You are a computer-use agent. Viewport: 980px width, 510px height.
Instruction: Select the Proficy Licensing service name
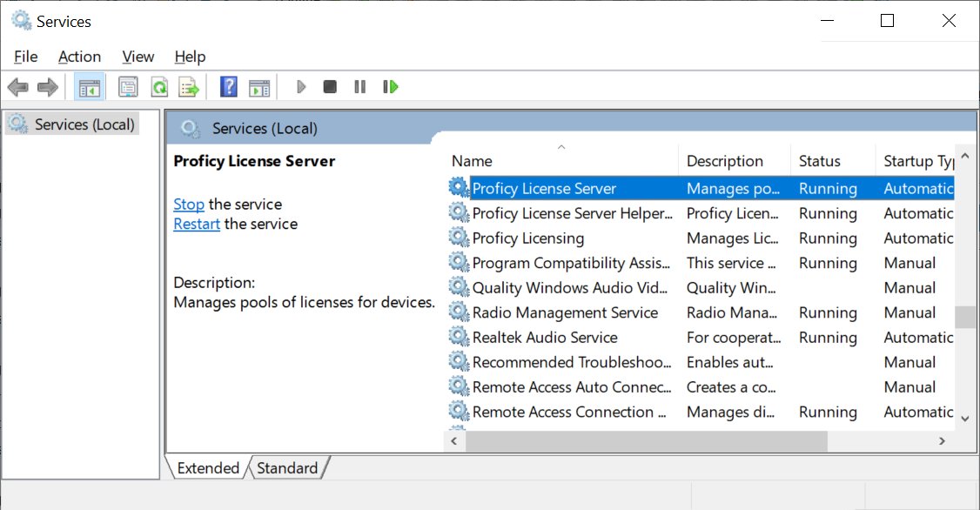point(528,238)
